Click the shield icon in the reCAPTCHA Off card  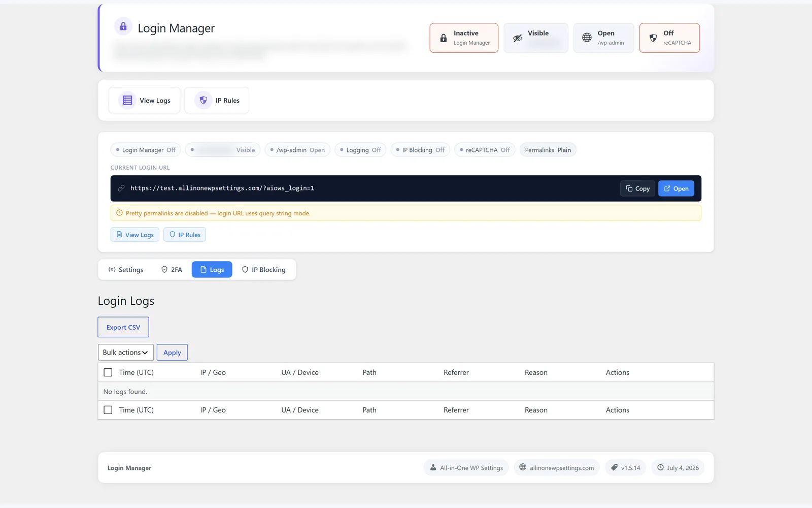[653, 38]
